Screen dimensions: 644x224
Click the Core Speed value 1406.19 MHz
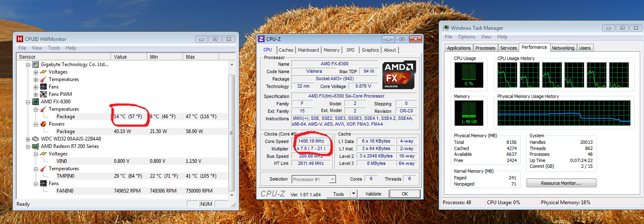(311, 141)
